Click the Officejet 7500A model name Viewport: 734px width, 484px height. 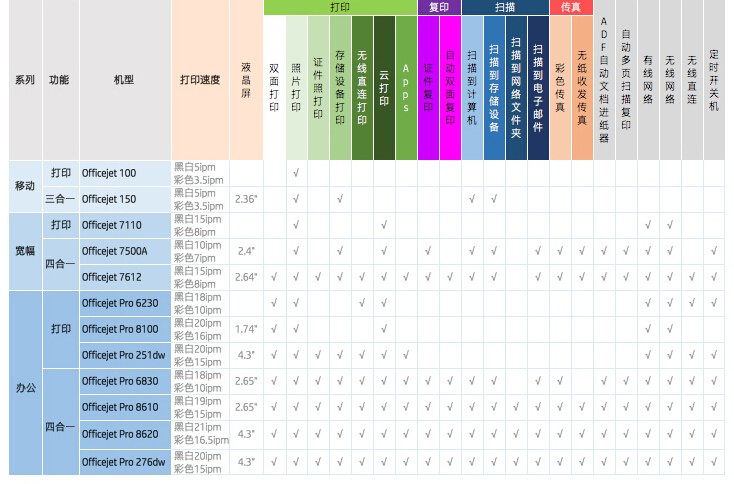point(115,252)
